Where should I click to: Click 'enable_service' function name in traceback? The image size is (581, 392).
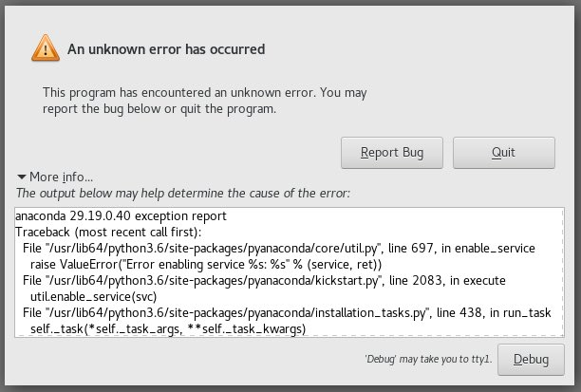pos(495,249)
